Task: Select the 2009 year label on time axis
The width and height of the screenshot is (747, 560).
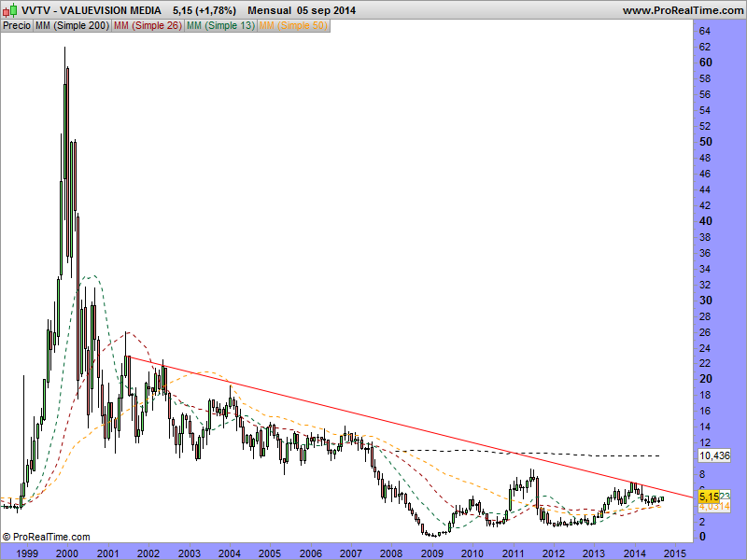Action: pyautogui.click(x=432, y=553)
